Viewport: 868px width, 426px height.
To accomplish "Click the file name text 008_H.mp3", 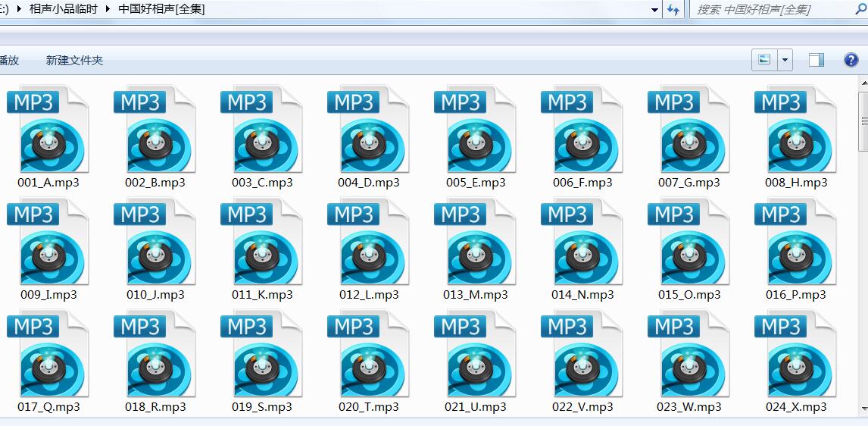I will (796, 182).
